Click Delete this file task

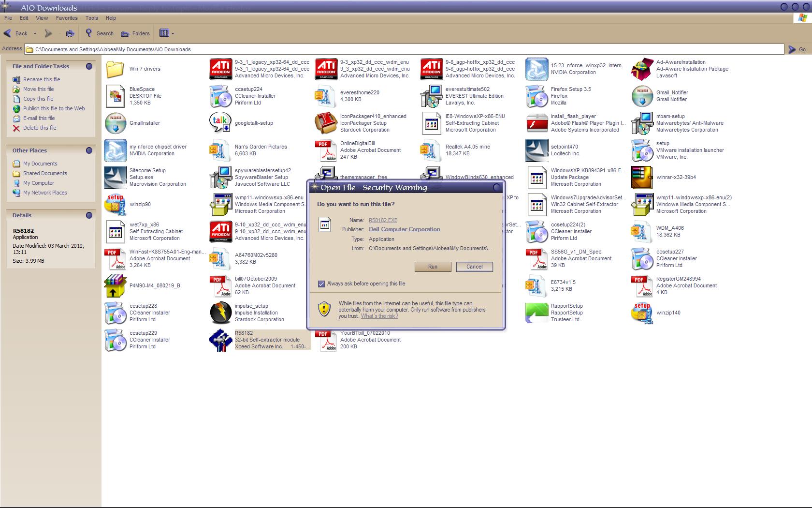pos(40,128)
